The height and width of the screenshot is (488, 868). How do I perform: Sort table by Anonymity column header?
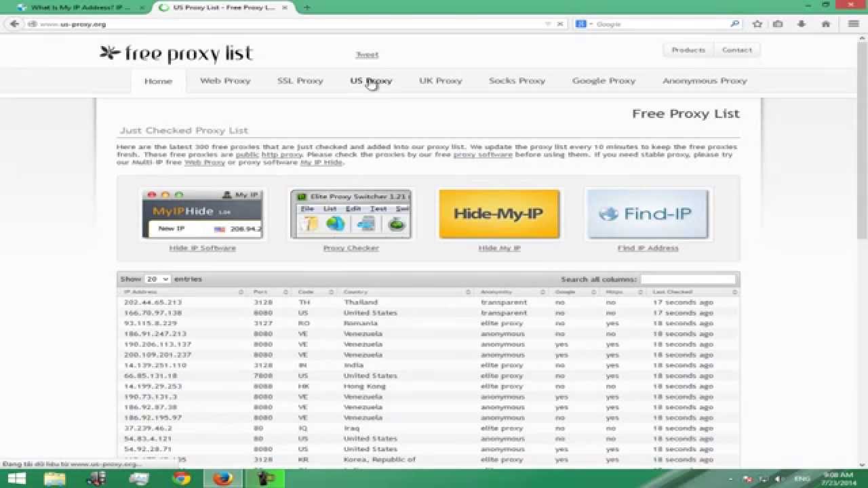click(x=512, y=292)
